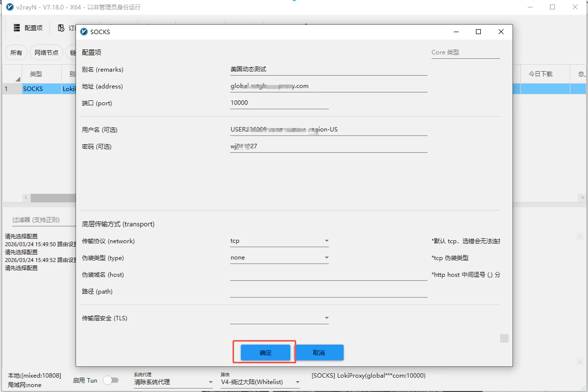The image size is (588, 392).
Task: Select the 所有 filter tab
Action: point(16,52)
